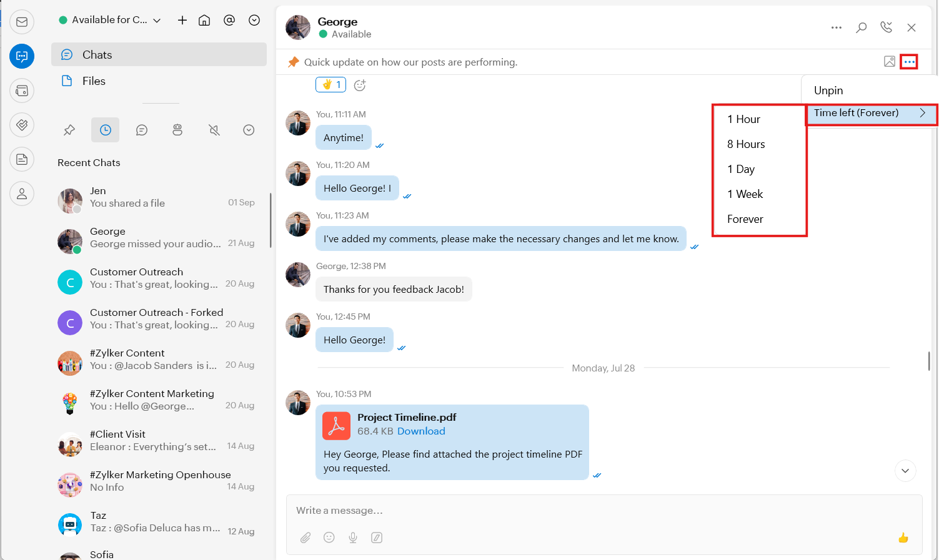Image resolution: width=939 pixels, height=560 pixels.
Task: Click the recent chats list scrollbar
Action: coord(271,220)
